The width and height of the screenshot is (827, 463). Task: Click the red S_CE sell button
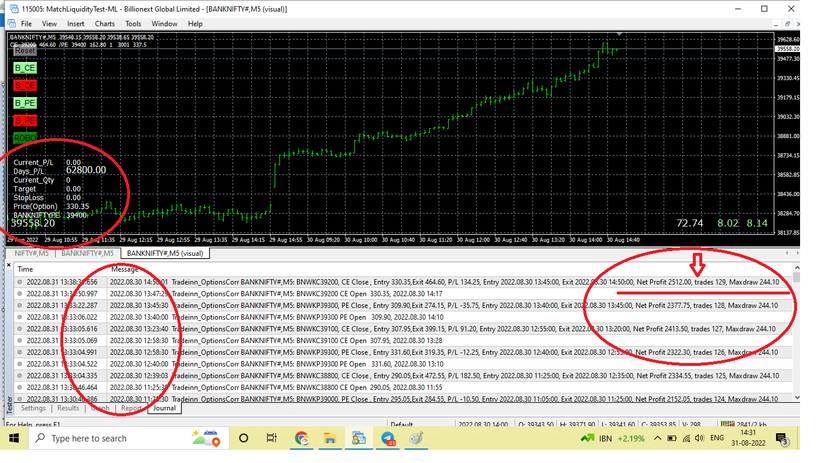pyautogui.click(x=25, y=85)
